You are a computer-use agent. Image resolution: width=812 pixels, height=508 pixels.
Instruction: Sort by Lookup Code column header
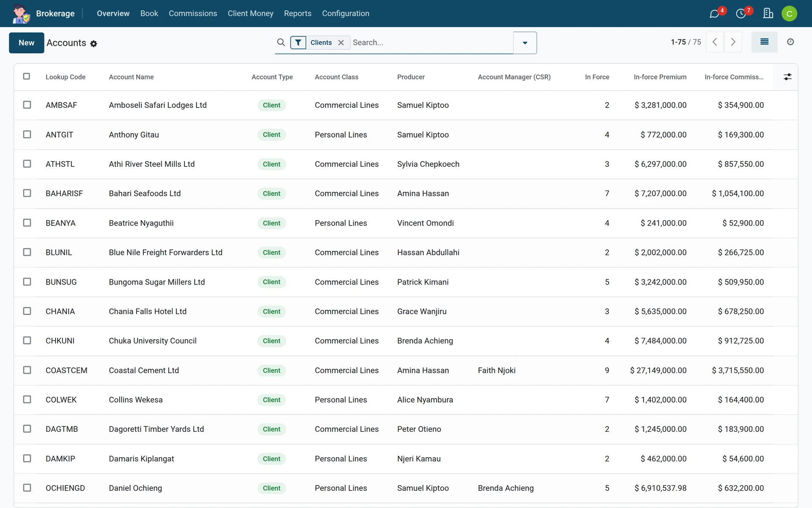[x=66, y=77]
